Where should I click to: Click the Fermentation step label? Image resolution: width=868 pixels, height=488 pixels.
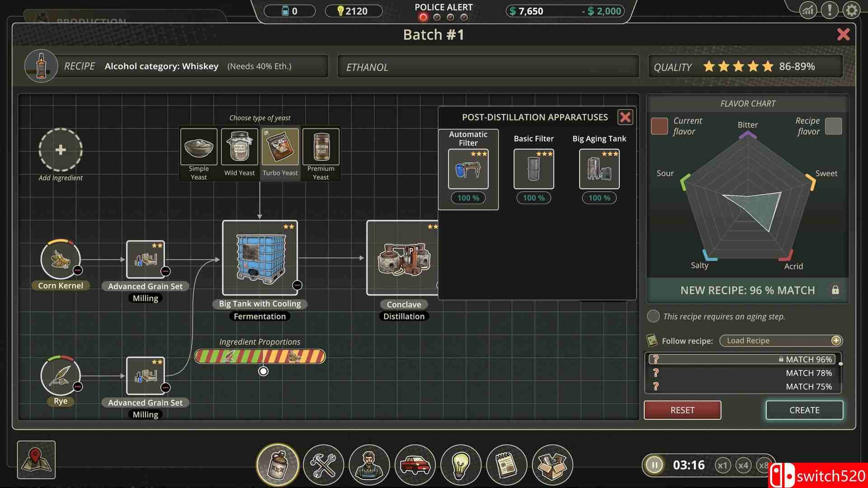pos(260,316)
